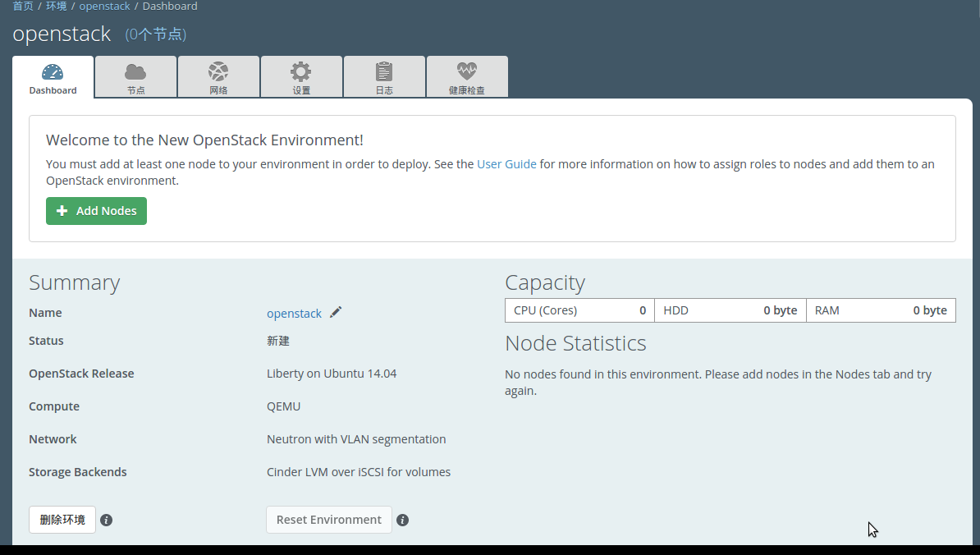Click info icon next to Reset Environment
The image size is (980, 555).
pos(402,520)
